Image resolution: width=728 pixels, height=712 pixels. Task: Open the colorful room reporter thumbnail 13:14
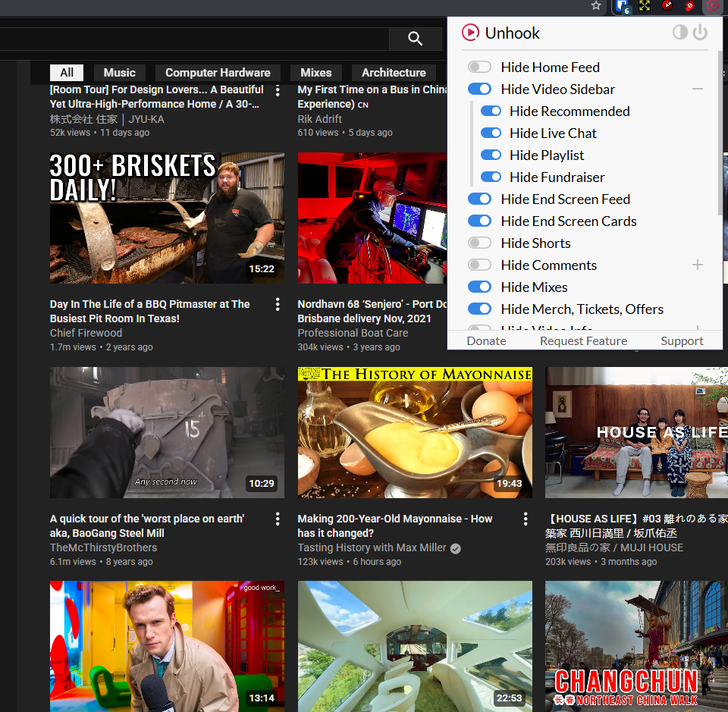pyautogui.click(x=167, y=646)
